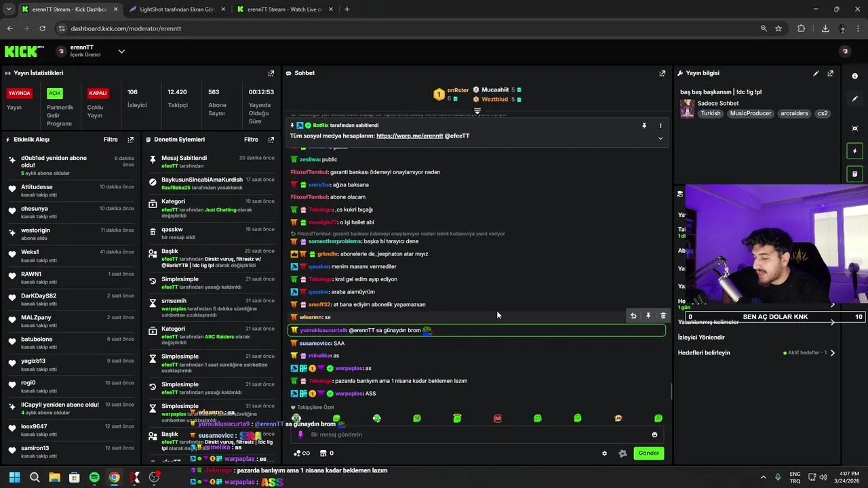This screenshot has height=488, width=868.
Task: Open the Chrome extensions puzzle icon
Action: 802,28
